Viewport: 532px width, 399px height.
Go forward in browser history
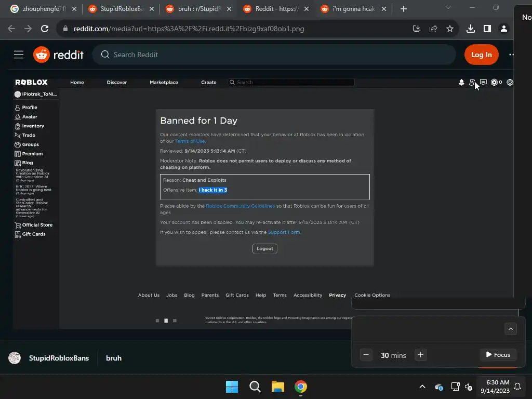28,29
